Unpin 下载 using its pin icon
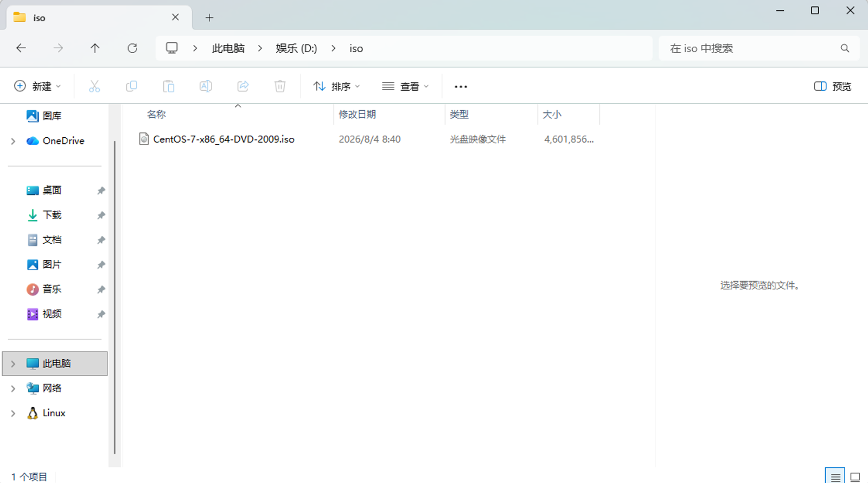This screenshot has height=483, width=868. [x=101, y=215]
